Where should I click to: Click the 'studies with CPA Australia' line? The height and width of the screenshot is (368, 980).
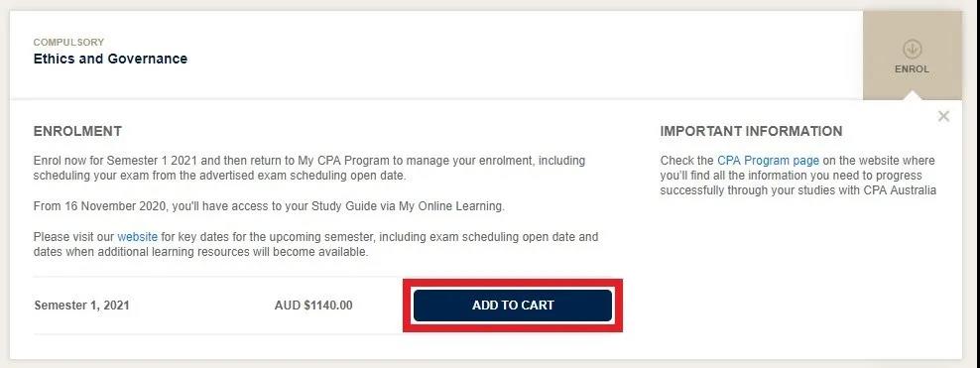[798, 190]
